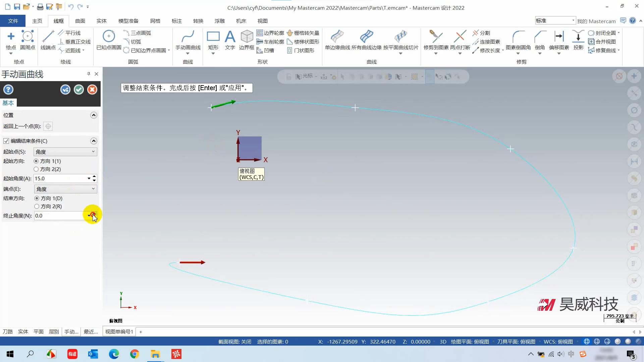Collapse the 位置 section chevron
This screenshot has width=644, height=362.
[x=94, y=115]
